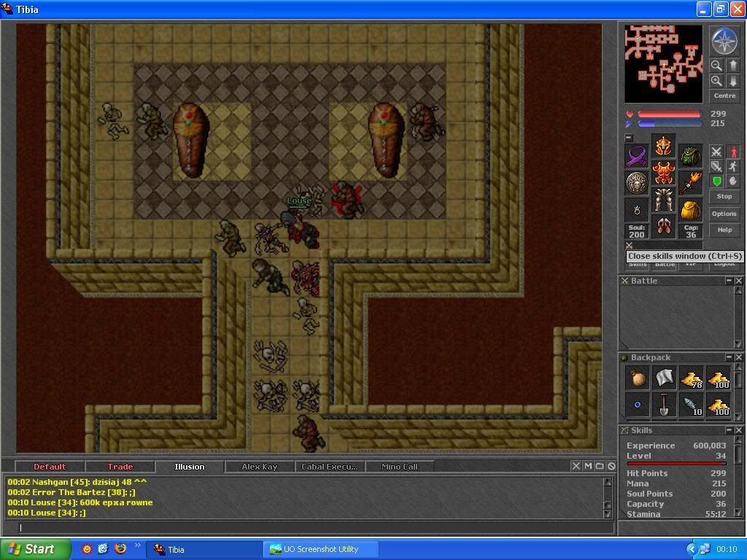Select the shovel in Backpack
The height and width of the screenshot is (560, 747).
tap(664, 405)
